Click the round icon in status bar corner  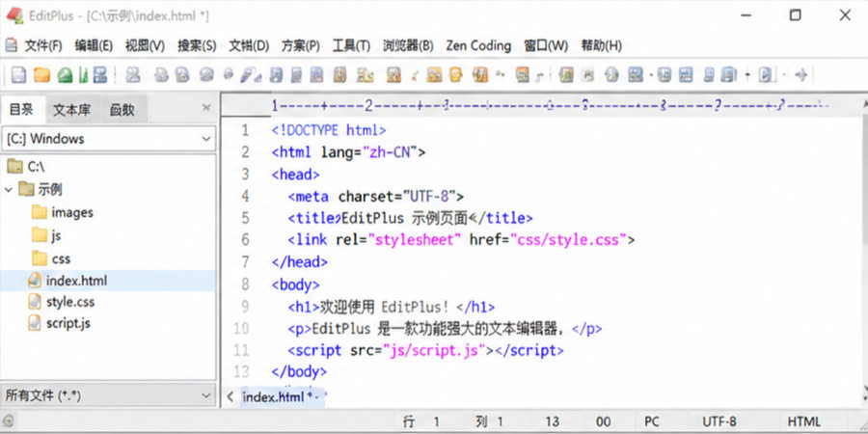point(7,421)
